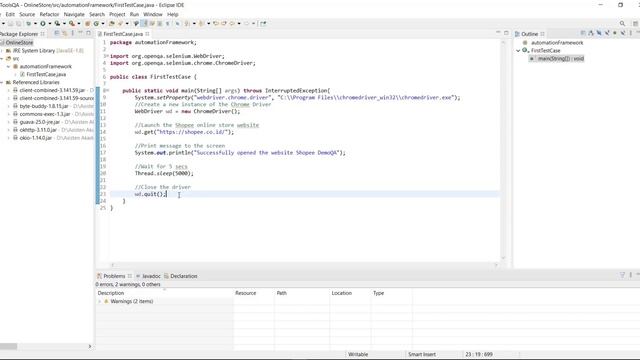Click the Description column header
The image size is (640, 360).
(164, 293)
